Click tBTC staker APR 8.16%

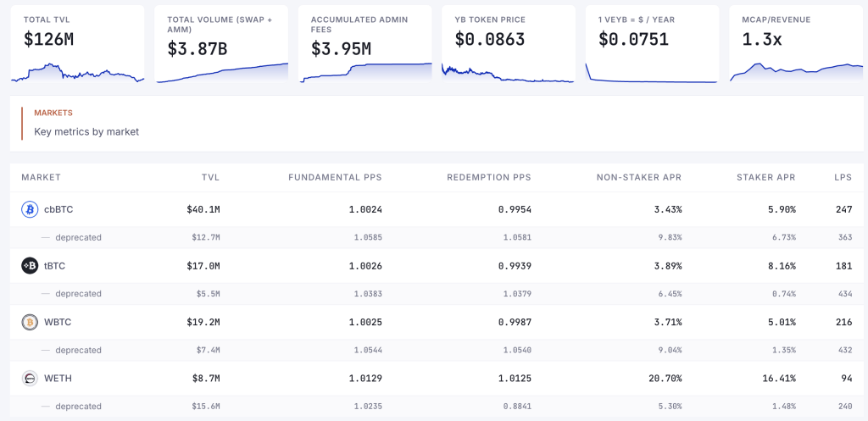tap(782, 266)
